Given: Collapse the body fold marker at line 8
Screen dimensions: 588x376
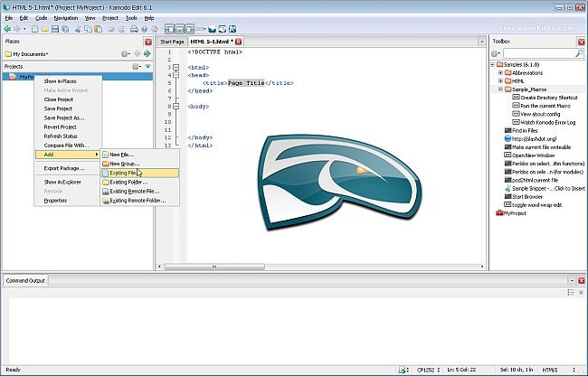Looking at the screenshot, I should tap(175, 107).
